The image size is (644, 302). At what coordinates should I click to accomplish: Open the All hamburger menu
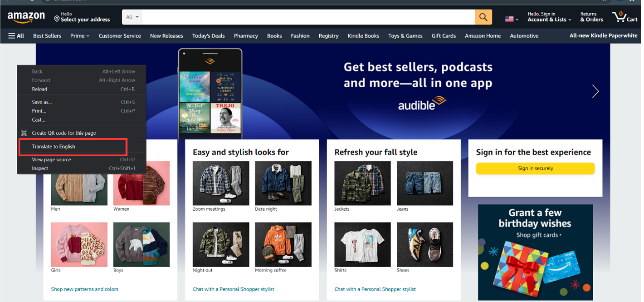(16, 36)
